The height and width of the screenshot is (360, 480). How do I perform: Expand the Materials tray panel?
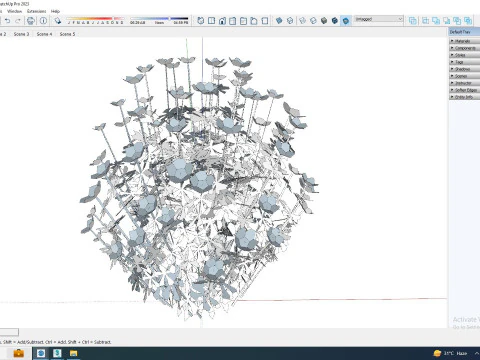[465, 41]
